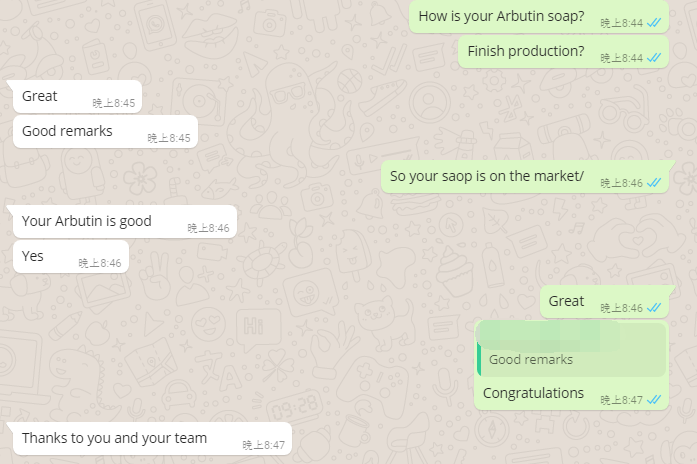Click the 'Yes' message bubble
The width and height of the screenshot is (697, 464).
(x=71, y=256)
